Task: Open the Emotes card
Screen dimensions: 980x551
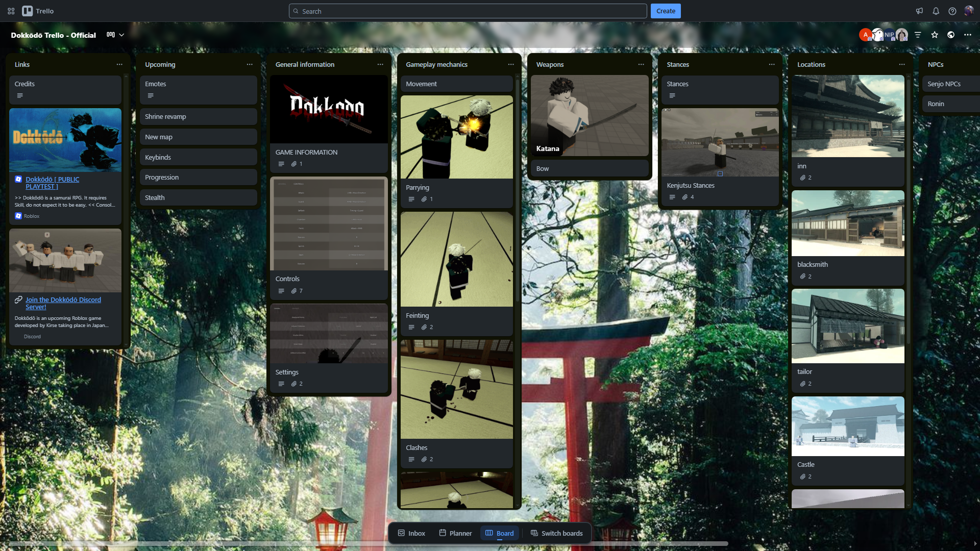Action: tap(198, 90)
